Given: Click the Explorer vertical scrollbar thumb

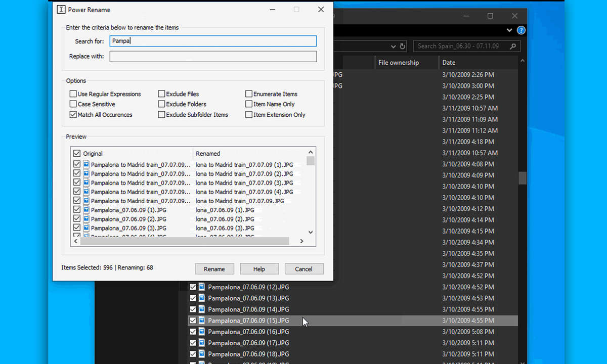Looking at the screenshot, I should [x=523, y=178].
